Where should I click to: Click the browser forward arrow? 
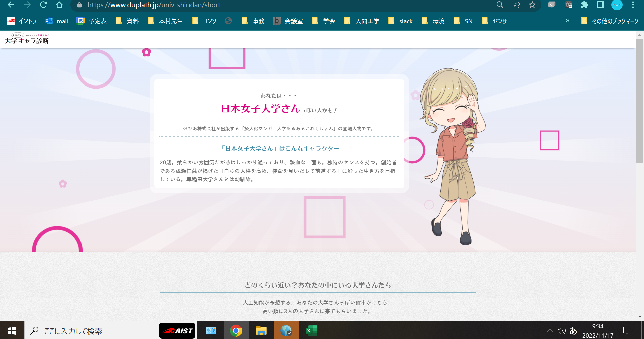click(27, 5)
